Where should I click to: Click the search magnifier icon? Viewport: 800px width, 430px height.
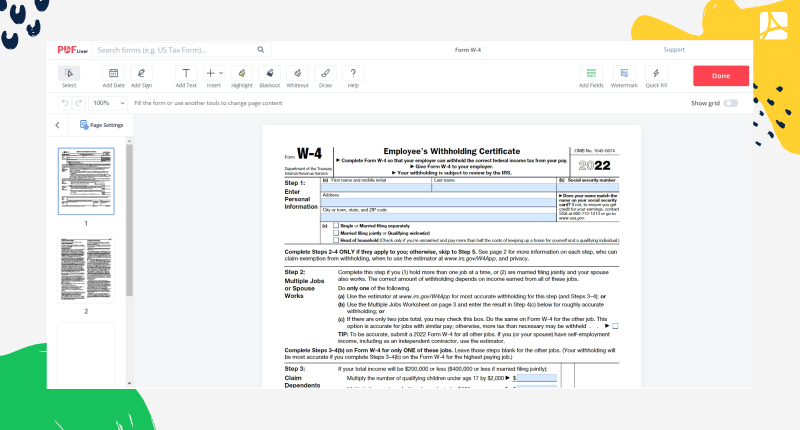point(261,49)
